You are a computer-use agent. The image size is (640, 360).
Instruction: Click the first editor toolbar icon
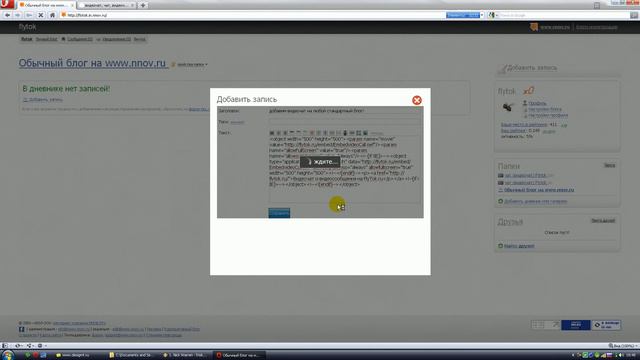click(x=272, y=133)
